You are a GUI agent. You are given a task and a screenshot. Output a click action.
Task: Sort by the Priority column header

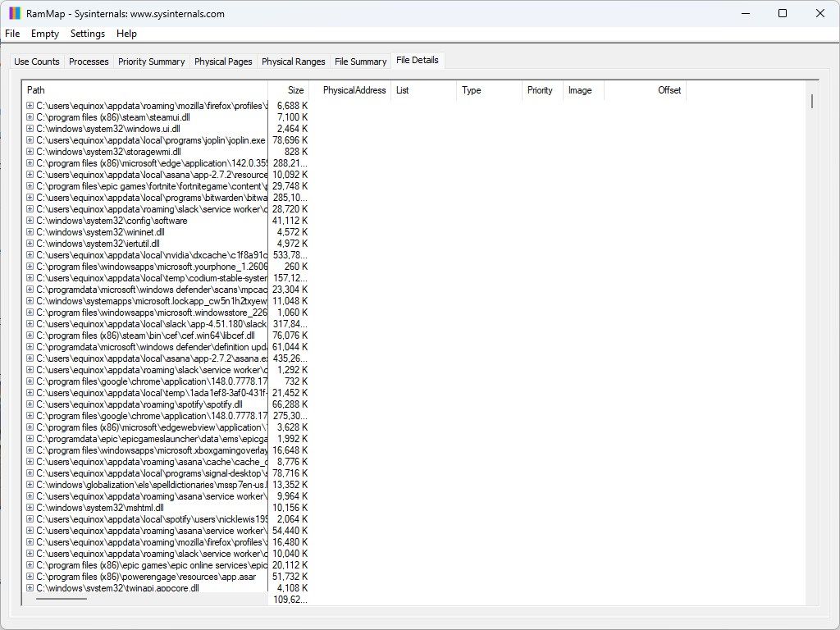(x=542, y=90)
